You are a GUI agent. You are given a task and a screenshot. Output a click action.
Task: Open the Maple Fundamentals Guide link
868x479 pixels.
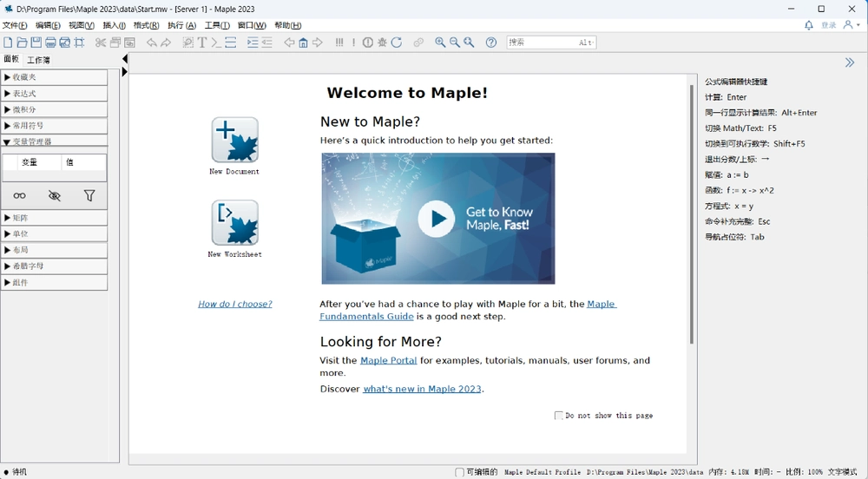coord(366,317)
